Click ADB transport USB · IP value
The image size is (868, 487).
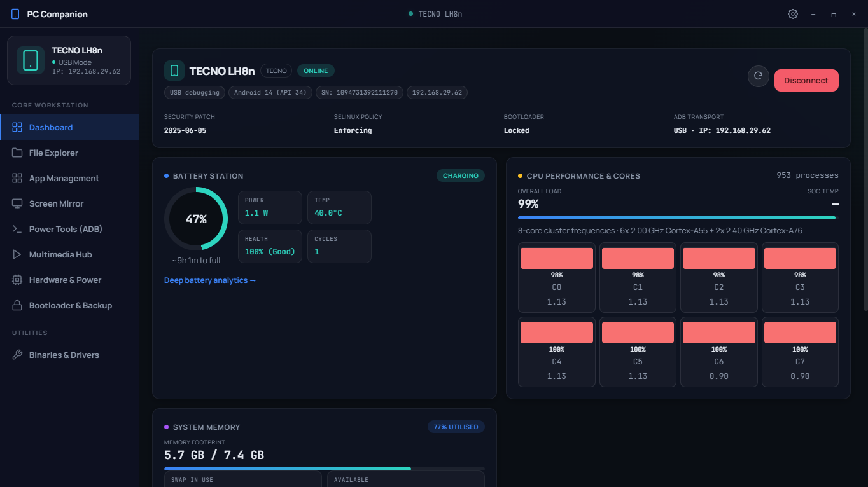pos(722,130)
